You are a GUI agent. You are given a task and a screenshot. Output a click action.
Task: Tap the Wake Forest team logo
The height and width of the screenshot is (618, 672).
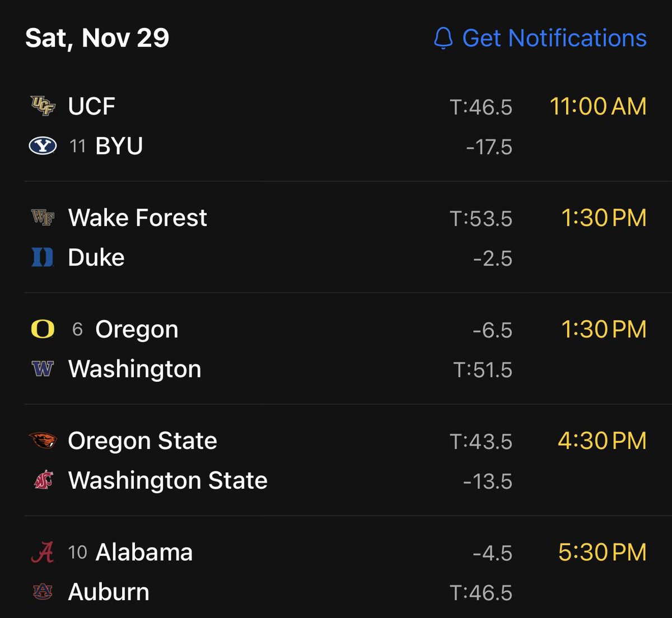43,217
